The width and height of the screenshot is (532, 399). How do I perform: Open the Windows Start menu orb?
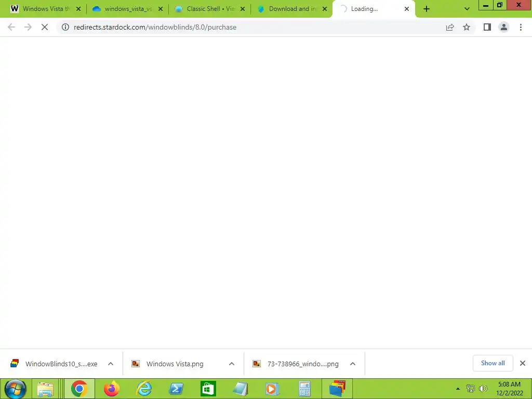[x=15, y=389]
